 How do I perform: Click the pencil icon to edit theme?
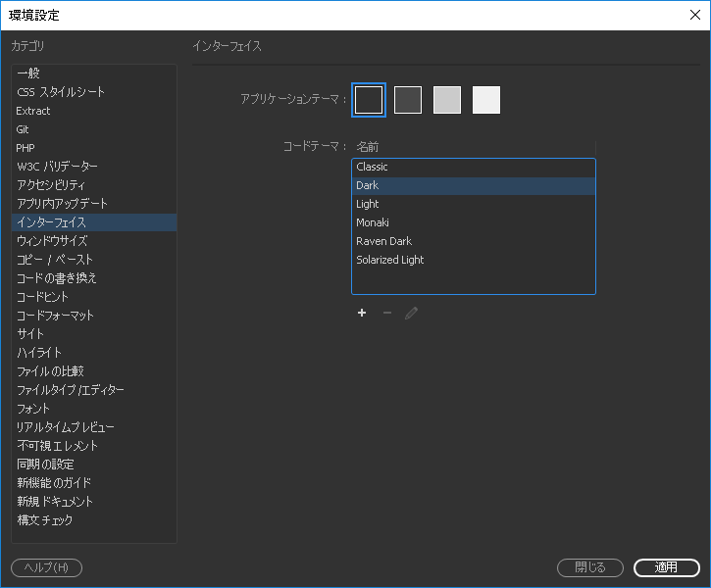tap(411, 313)
